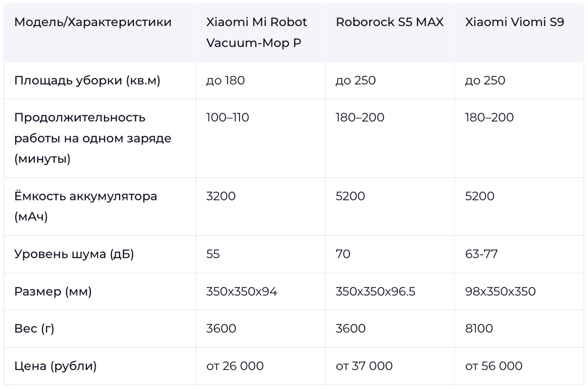The image size is (588, 389).
Task: Click the noise value 70 for Roborock
Action: 343,254
